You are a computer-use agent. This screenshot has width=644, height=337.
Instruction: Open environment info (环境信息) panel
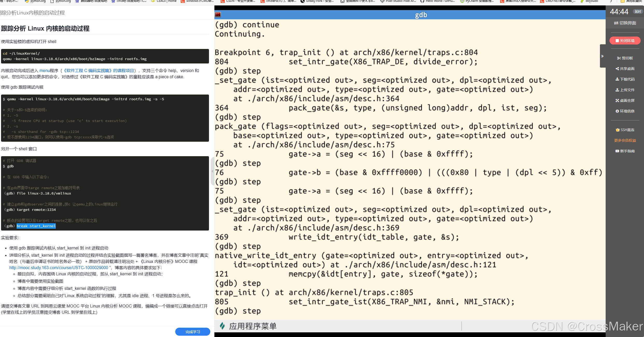click(x=625, y=111)
